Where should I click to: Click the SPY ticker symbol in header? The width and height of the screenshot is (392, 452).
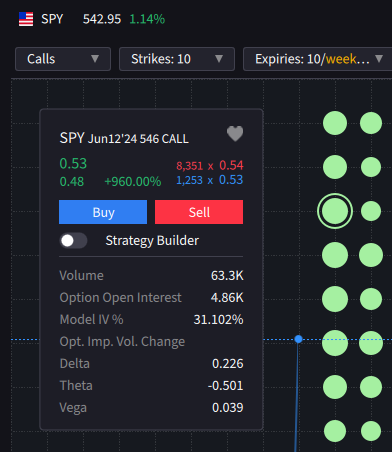click(52, 19)
